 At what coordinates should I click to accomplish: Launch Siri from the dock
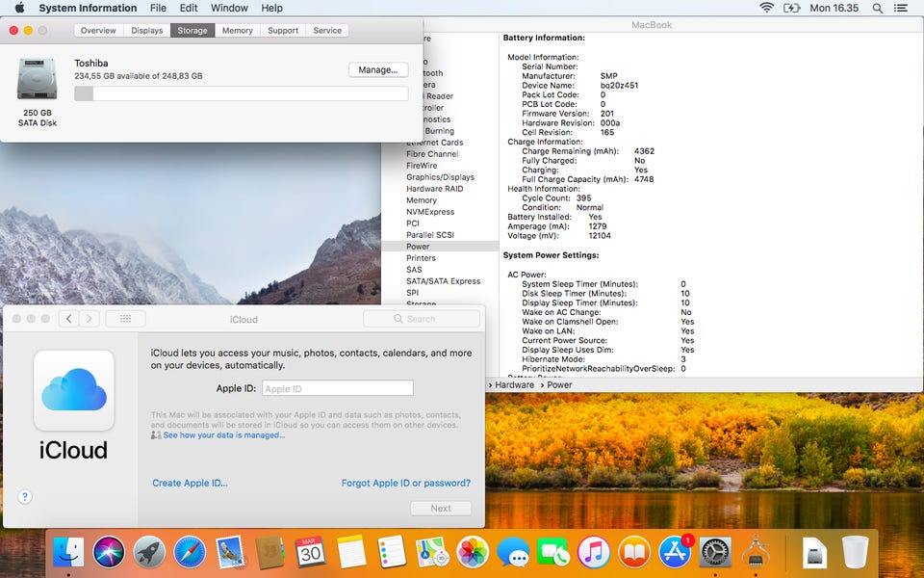[x=109, y=553]
